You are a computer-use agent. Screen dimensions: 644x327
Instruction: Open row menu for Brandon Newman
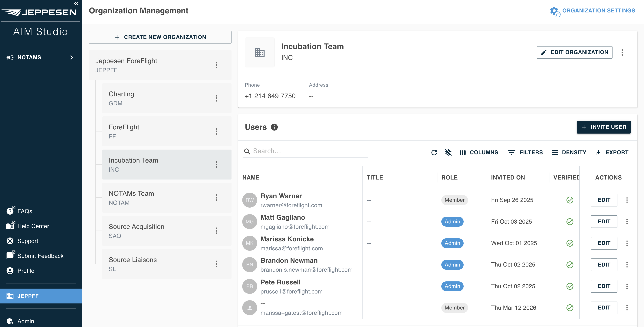(x=627, y=265)
